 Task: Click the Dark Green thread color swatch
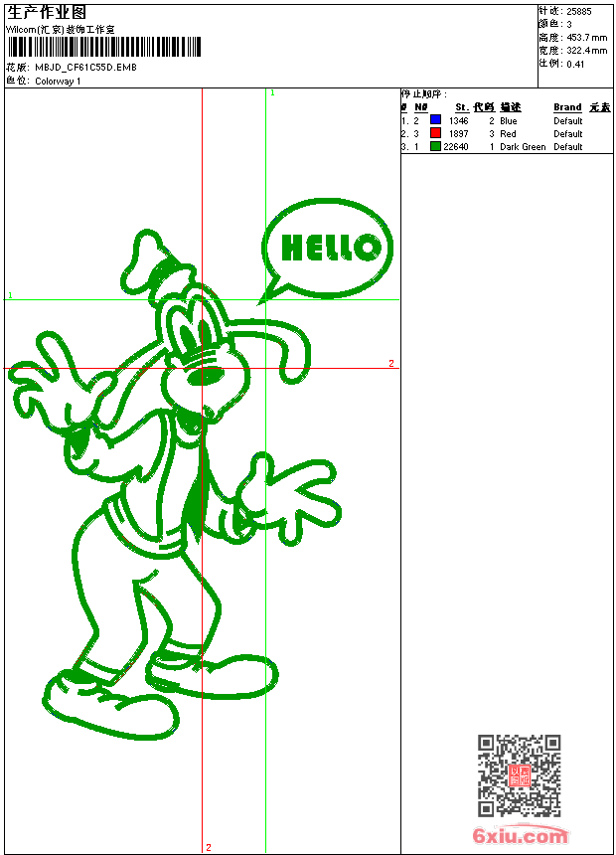tap(435, 146)
